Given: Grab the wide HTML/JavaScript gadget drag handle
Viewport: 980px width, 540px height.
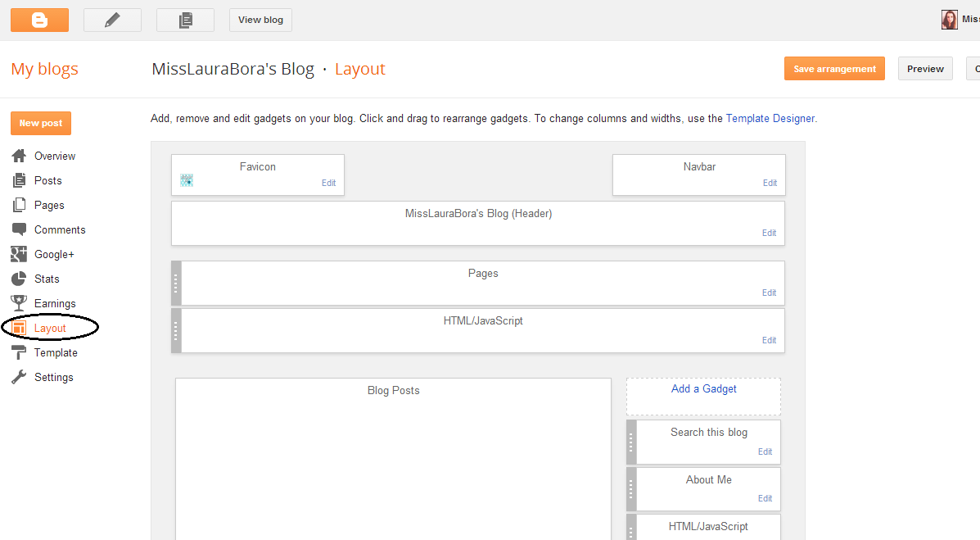Looking at the screenshot, I should (176, 330).
